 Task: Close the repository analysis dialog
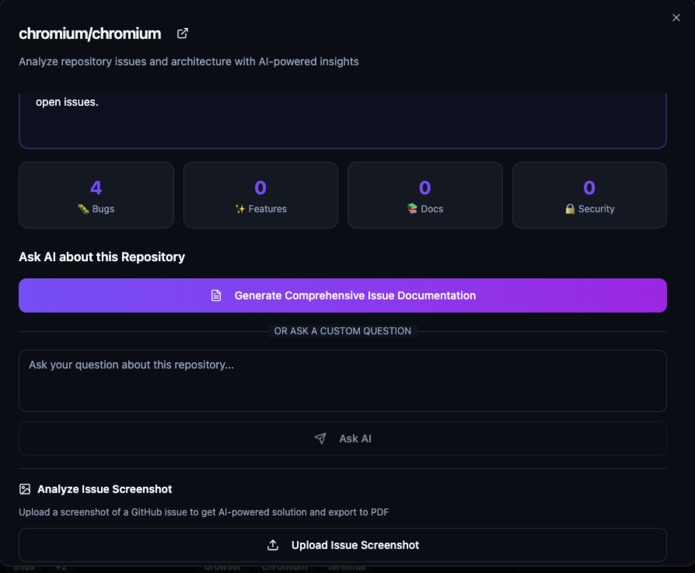point(675,18)
